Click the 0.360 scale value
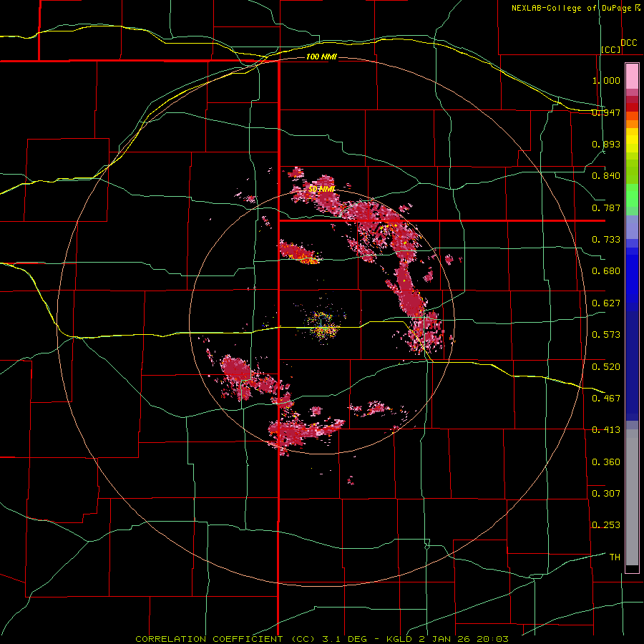 tap(606, 462)
